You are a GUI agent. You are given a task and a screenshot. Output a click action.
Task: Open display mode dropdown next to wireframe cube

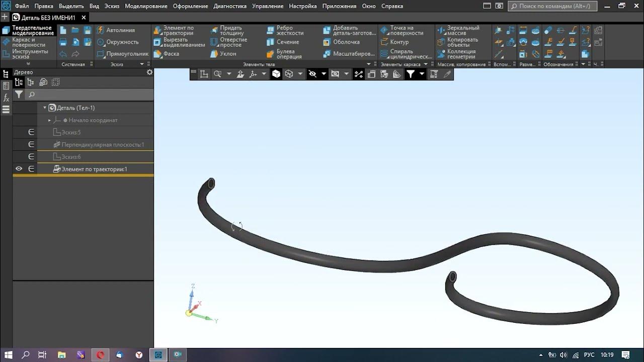(300, 74)
